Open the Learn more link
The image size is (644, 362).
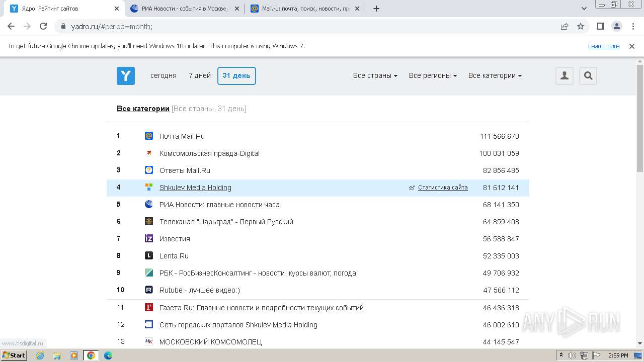coord(604,46)
